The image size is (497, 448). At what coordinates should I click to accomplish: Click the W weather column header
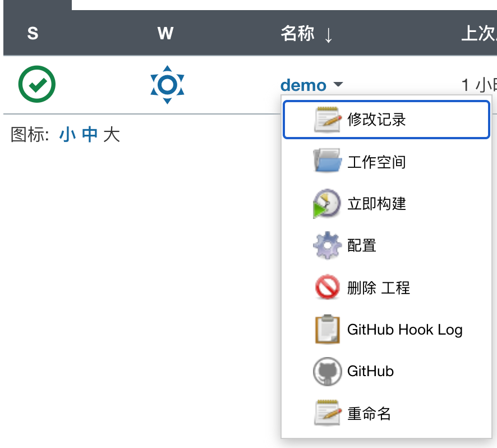pos(165,34)
